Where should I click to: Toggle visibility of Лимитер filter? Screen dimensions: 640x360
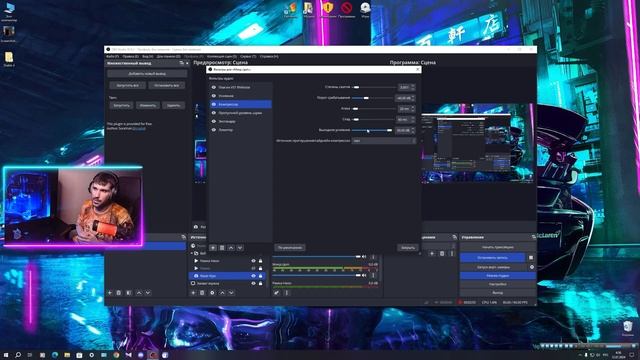[x=214, y=130]
